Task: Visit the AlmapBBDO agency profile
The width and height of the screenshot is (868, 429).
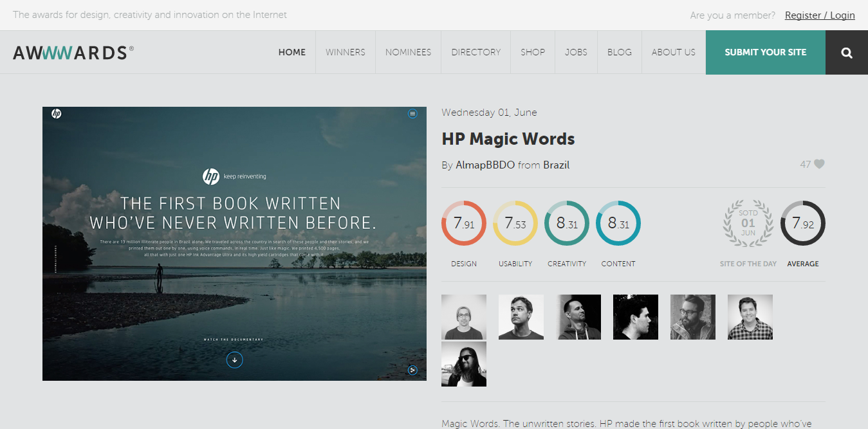Action: [x=485, y=165]
